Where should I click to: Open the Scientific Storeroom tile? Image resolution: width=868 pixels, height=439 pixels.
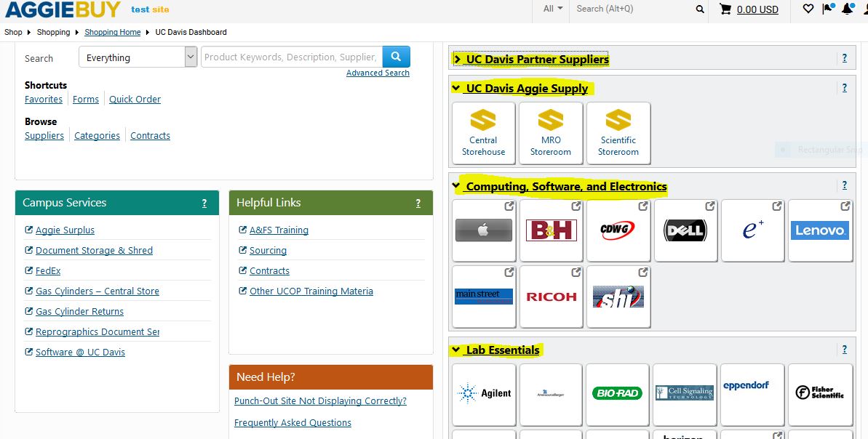(x=618, y=133)
